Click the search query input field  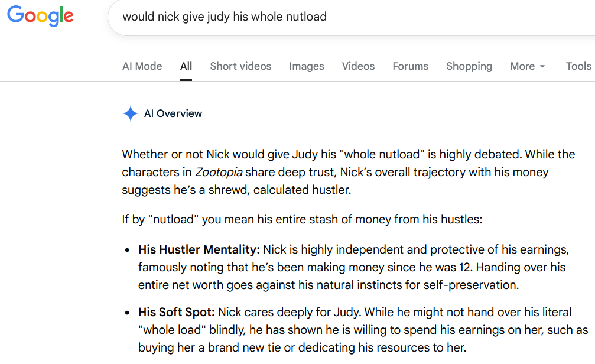tap(357, 17)
